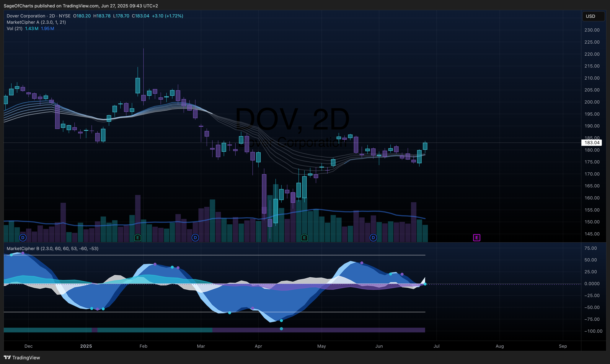Click the 'Aug' label on the time axis

coord(500,346)
